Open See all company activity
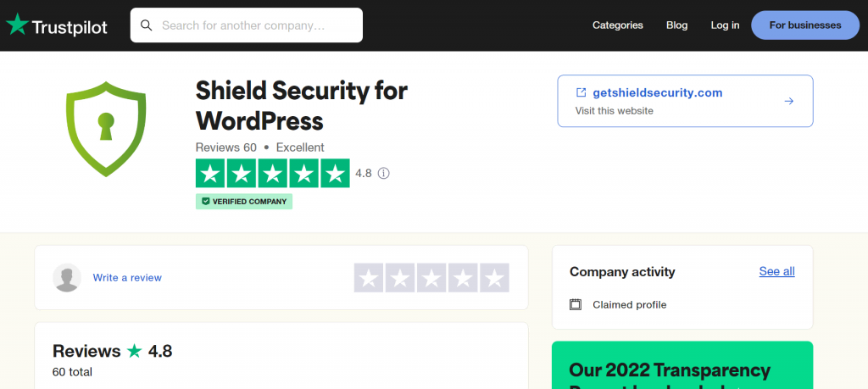Image resolution: width=868 pixels, height=389 pixels. click(x=776, y=271)
